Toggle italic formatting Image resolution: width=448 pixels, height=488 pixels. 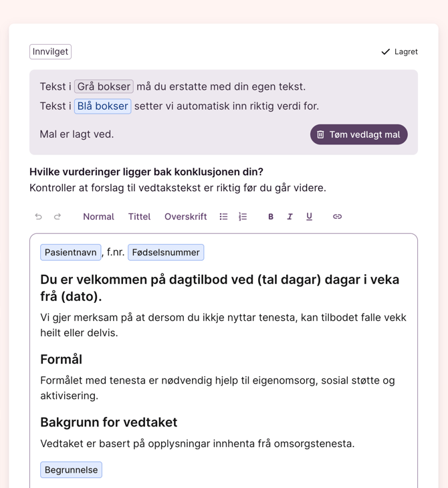pos(290,217)
